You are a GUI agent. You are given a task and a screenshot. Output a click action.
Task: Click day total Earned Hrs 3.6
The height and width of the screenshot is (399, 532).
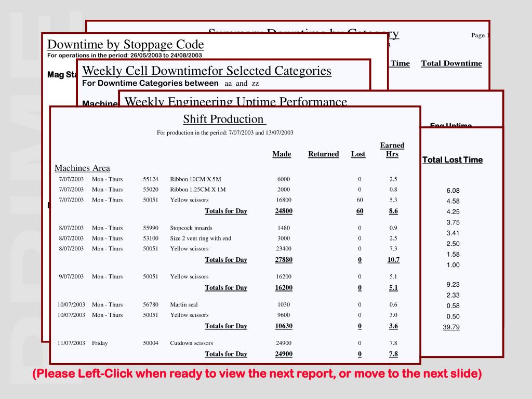pos(393,326)
